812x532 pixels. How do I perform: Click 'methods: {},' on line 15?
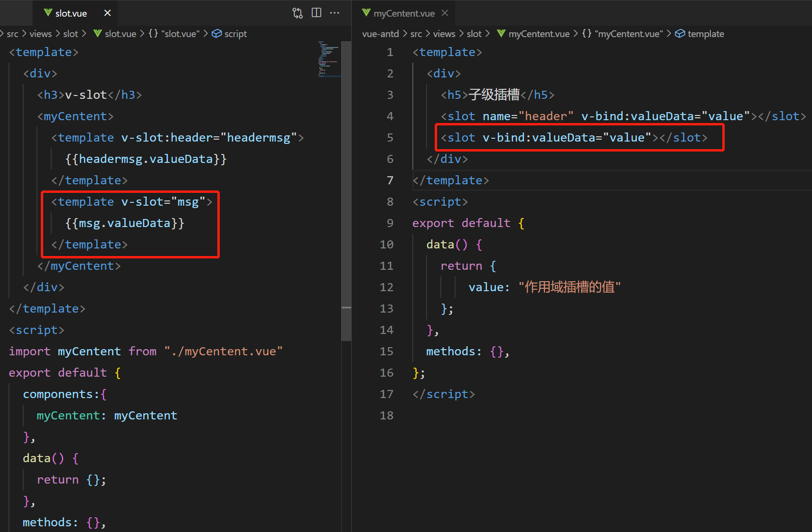(x=468, y=351)
